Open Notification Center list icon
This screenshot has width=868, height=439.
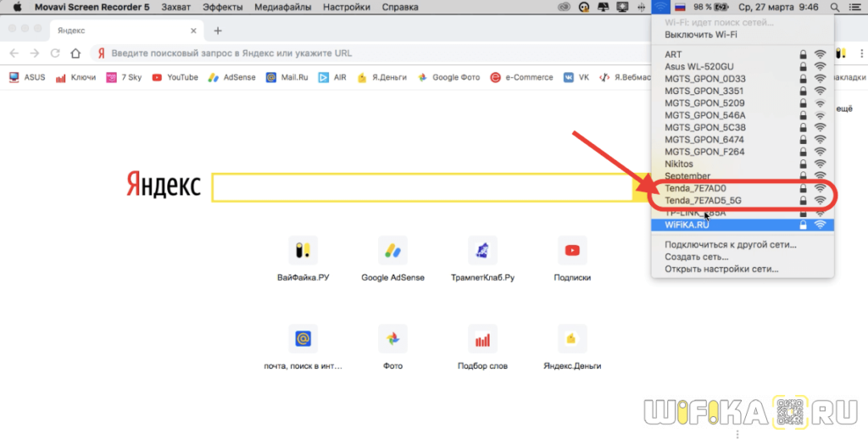coord(854,7)
